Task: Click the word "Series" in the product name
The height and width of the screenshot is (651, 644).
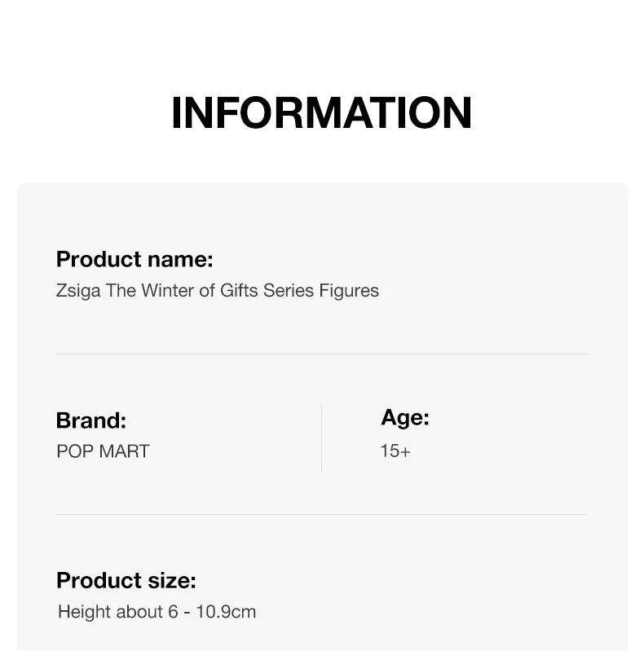Action: [288, 291]
